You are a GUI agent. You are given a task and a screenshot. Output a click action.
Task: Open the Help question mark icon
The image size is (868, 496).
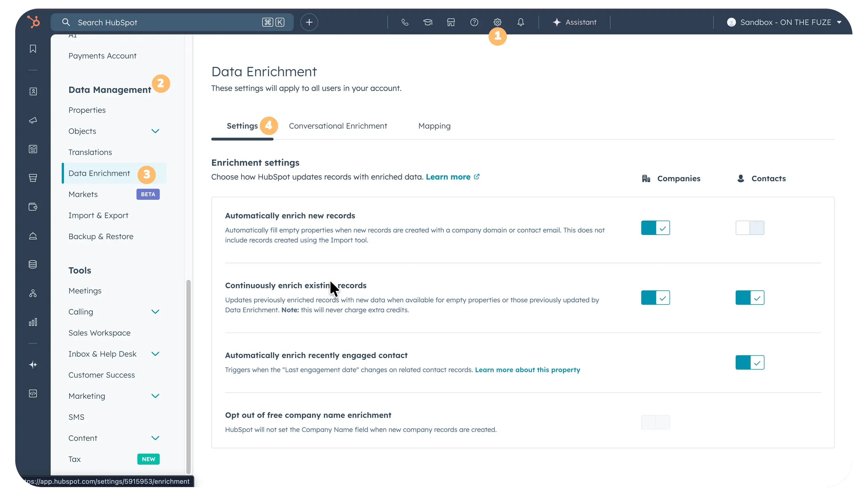[x=474, y=22]
